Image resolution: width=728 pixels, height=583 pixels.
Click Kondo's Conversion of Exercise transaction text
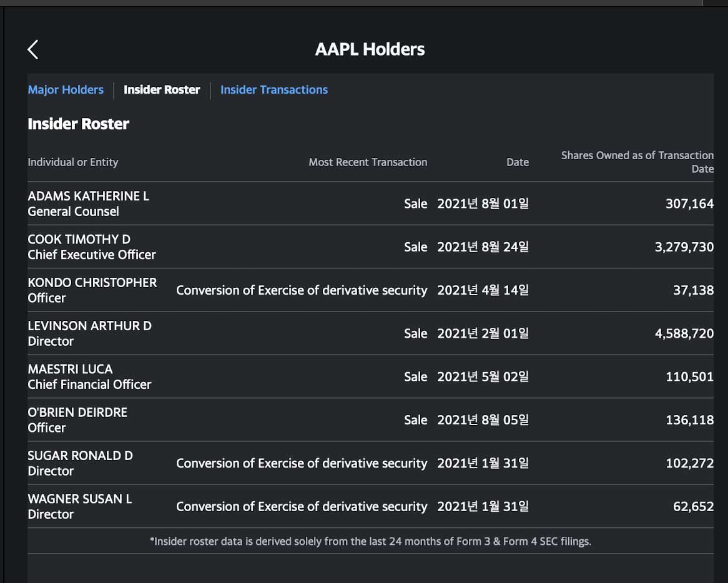[x=302, y=290]
